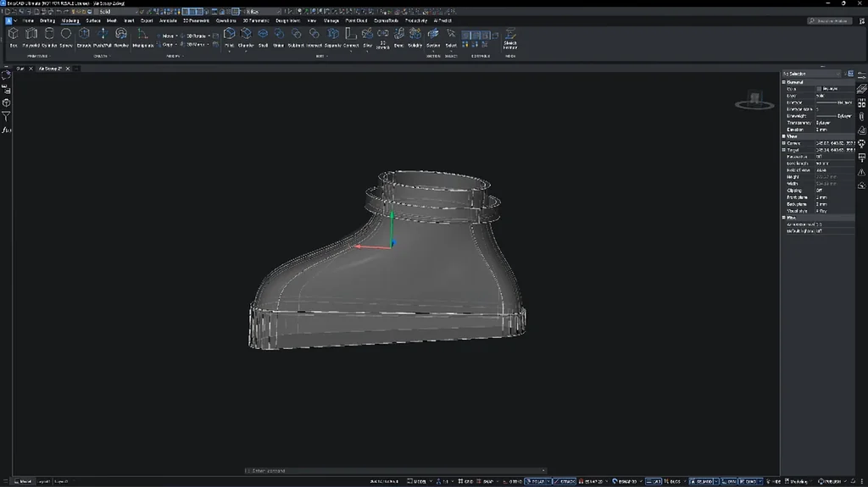Activate the Revolve tool
Image resolution: width=868 pixels, height=487 pixels.
point(121,37)
